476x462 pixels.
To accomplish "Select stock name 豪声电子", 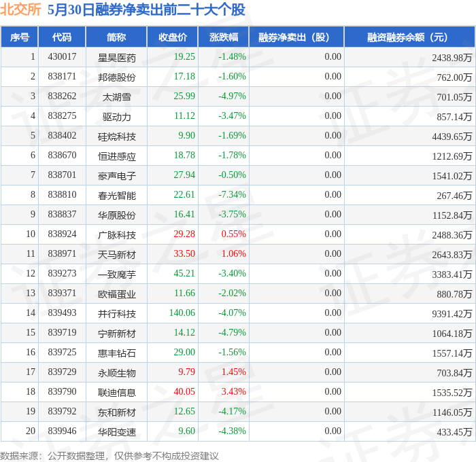I will 116,176.
